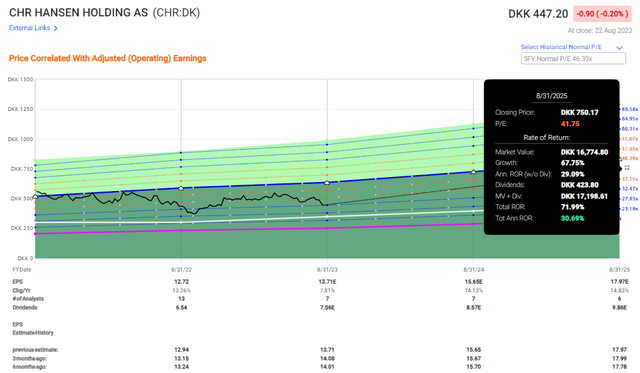Click the EPS estimate 15.65E
The image size is (640, 373).
point(473,282)
